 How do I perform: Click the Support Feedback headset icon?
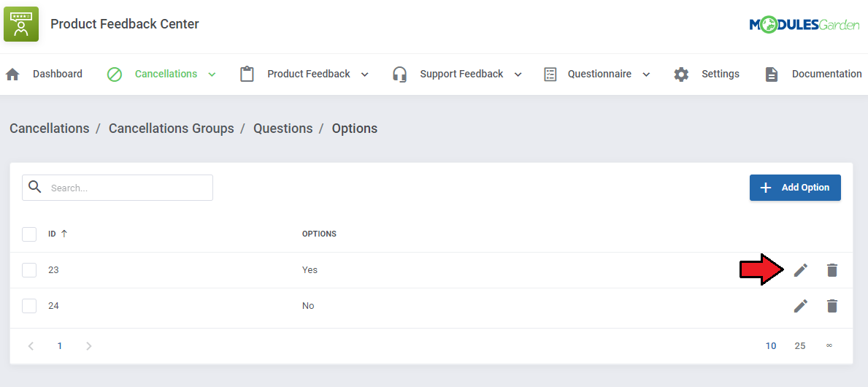click(x=399, y=74)
